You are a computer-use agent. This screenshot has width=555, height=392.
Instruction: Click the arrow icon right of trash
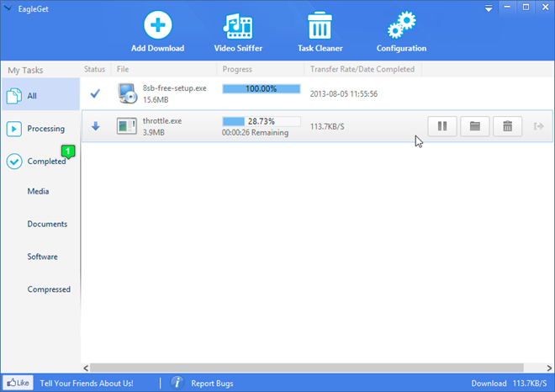(539, 126)
